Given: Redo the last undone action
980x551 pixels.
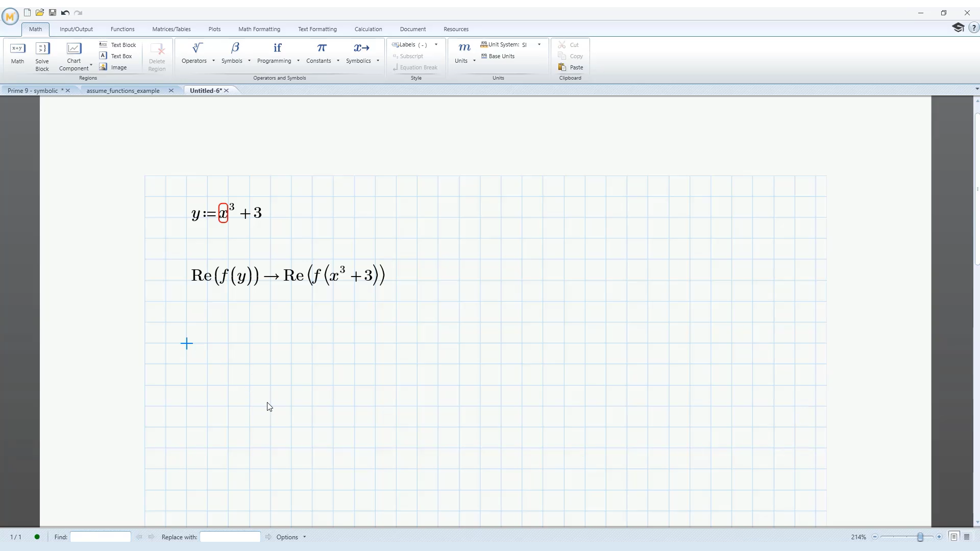Looking at the screenshot, I should [x=78, y=13].
